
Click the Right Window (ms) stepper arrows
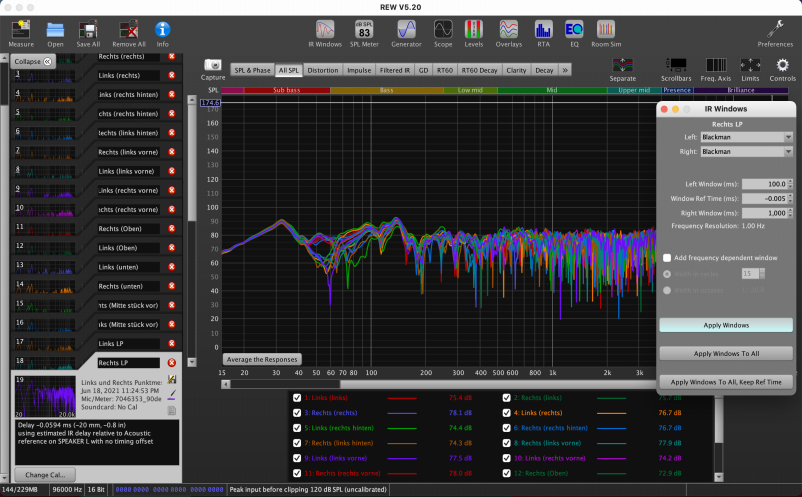[790, 213]
